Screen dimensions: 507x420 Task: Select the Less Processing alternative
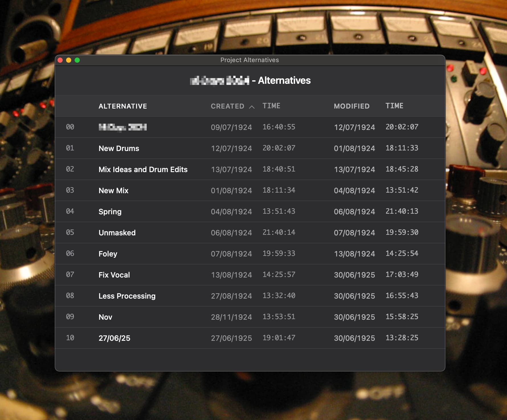coord(250,296)
